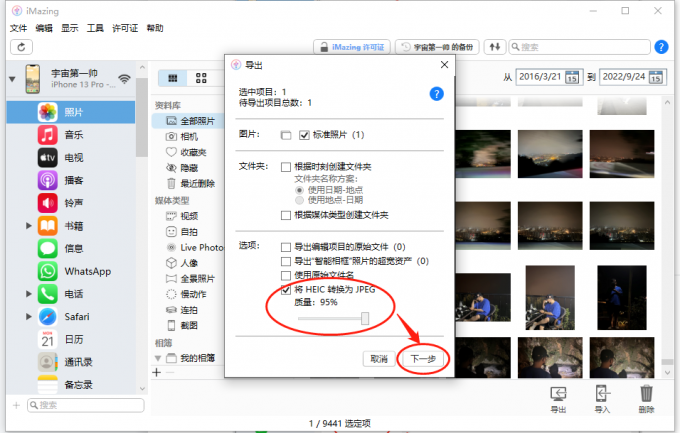Open the end date calendar picker icon

(x=656, y=77)
